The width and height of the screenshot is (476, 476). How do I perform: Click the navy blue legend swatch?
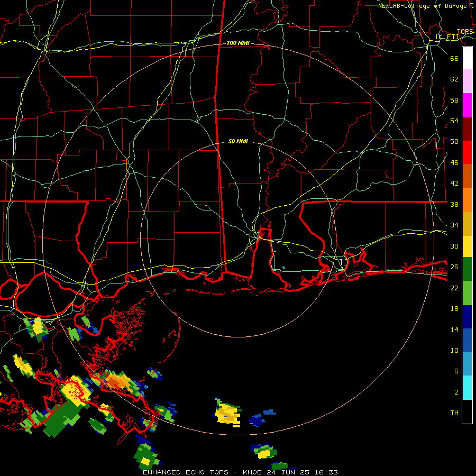point(467,317)
